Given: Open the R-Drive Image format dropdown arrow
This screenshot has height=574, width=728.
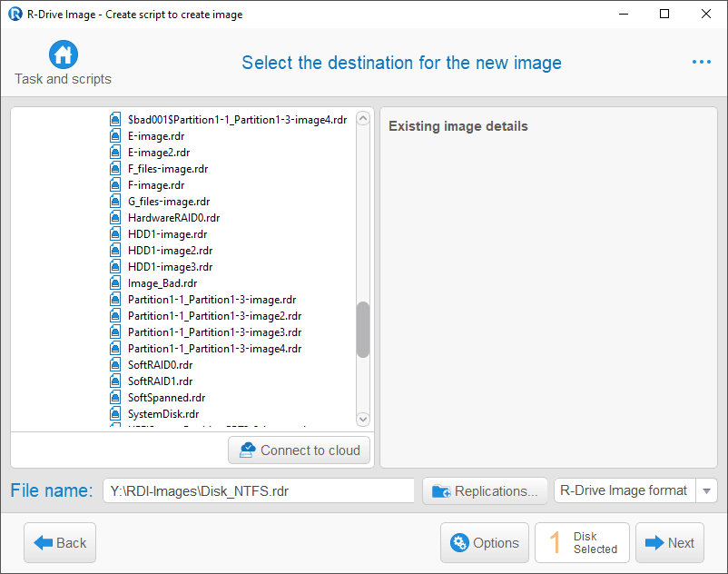Looking at the screenshot, I should point(706,490).
